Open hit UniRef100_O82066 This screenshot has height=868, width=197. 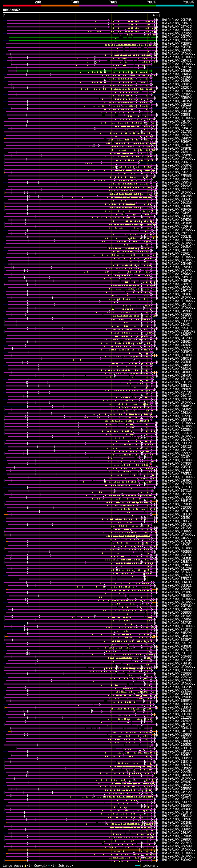click(177, 33)
